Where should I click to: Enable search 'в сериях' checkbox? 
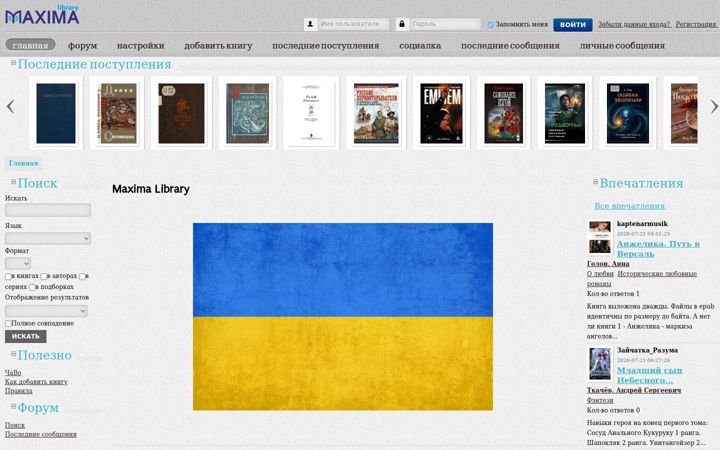point(82,276)
